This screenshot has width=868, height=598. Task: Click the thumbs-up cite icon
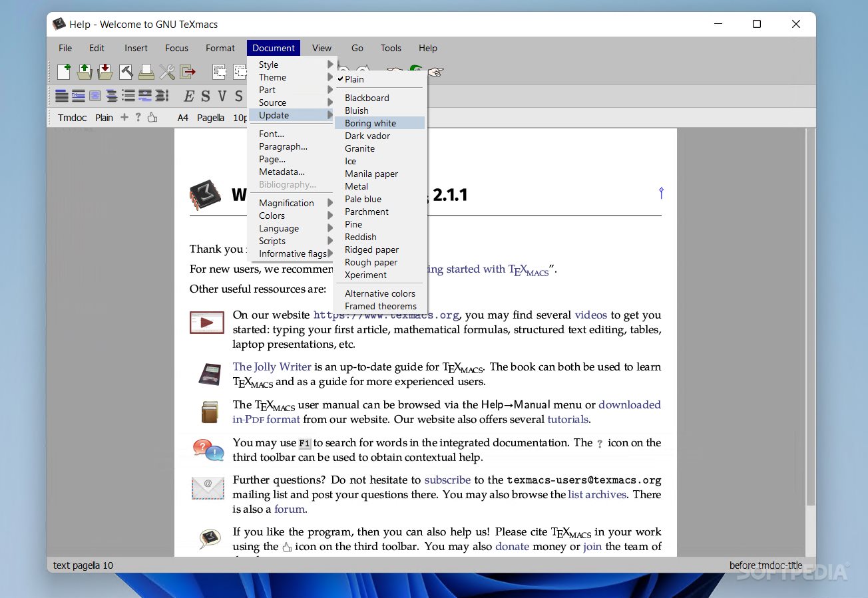point(152,118)
